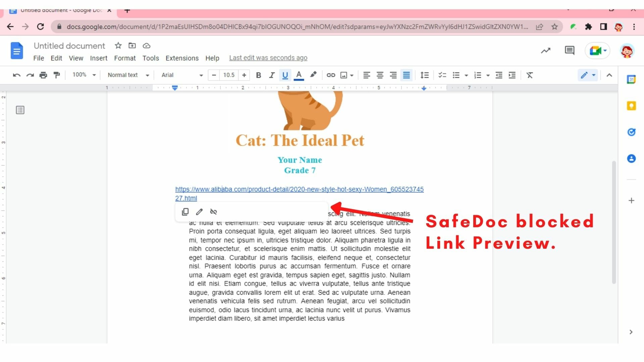Click the numbered list icon
644x362 pixels.
tap(478, 75)
